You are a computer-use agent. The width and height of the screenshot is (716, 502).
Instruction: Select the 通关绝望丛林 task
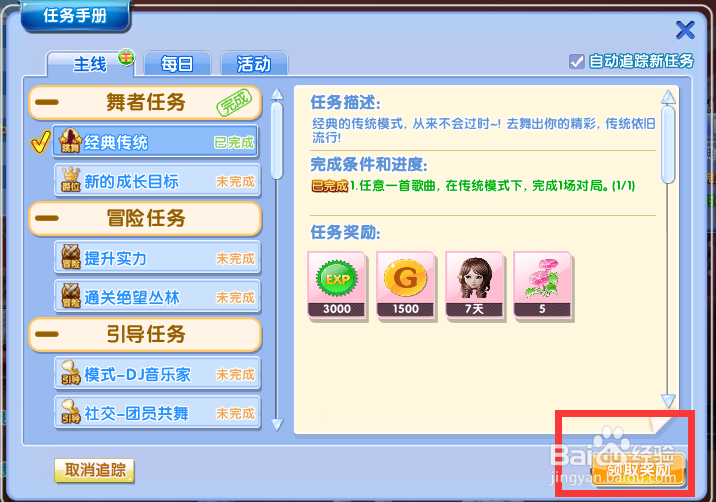(157, 297)
